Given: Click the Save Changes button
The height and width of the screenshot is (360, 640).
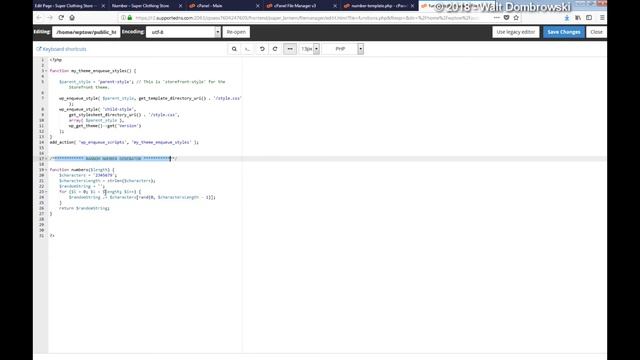Looking at the screenshot, I should point(564,32).
